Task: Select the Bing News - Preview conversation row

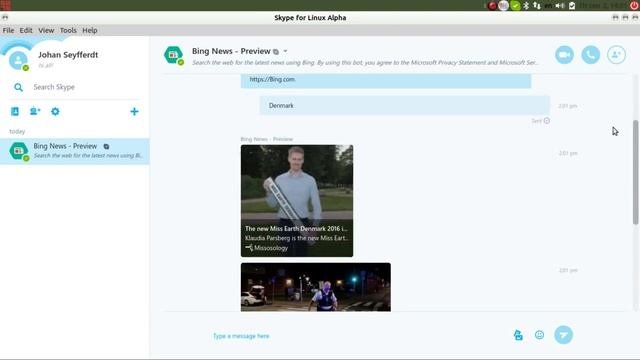Action: point(75,151)
